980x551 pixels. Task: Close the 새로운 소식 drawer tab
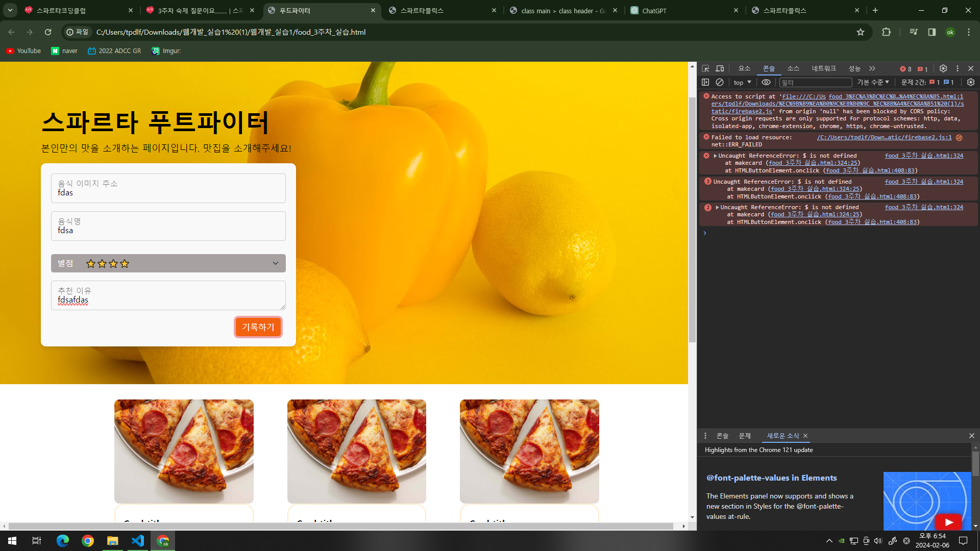pos(805,436)
